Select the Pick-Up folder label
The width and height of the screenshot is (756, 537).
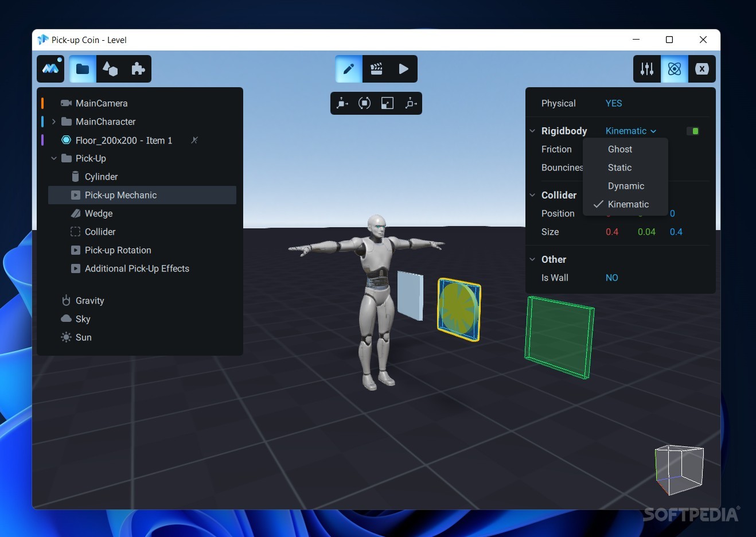[91, 158]
